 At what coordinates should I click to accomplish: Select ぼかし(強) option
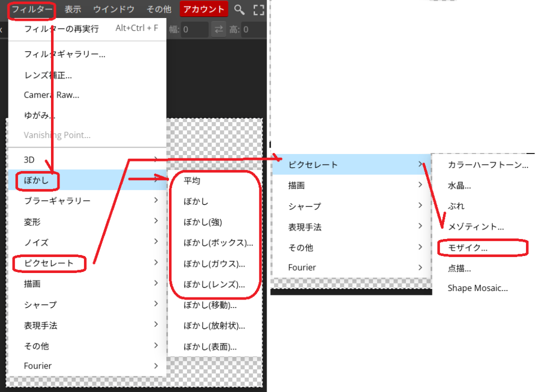[215, 222]
